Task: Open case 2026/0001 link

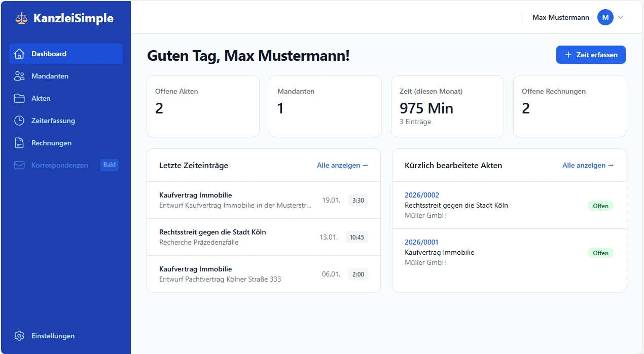Action: (x=421, y=242)
